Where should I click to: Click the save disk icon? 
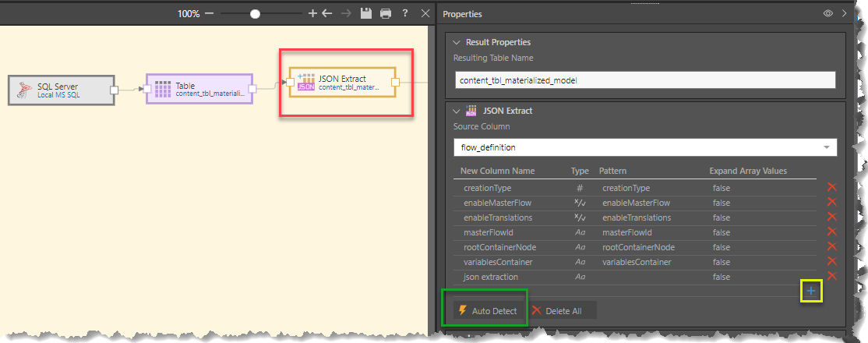[x=366, y=14]
